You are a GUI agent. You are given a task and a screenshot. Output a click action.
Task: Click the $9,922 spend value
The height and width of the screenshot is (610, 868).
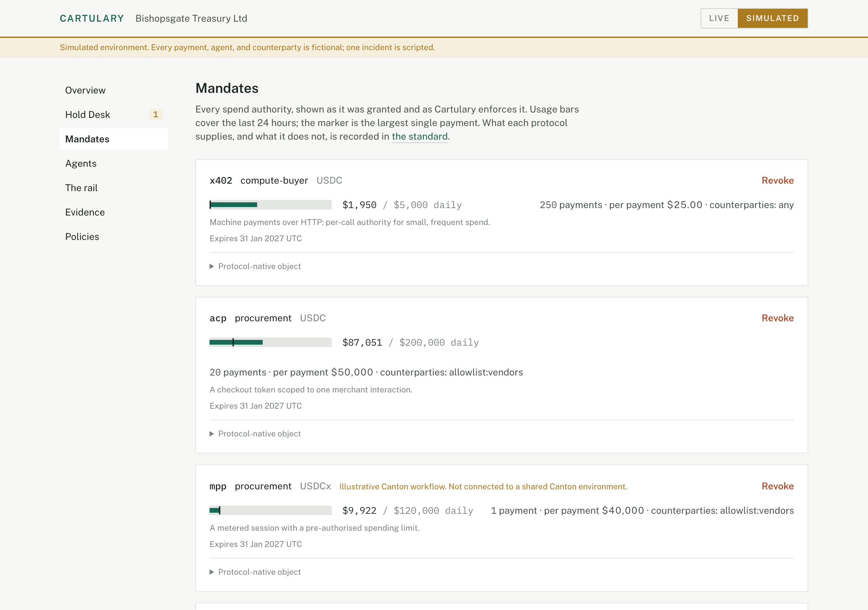click(x=359, y=511)
